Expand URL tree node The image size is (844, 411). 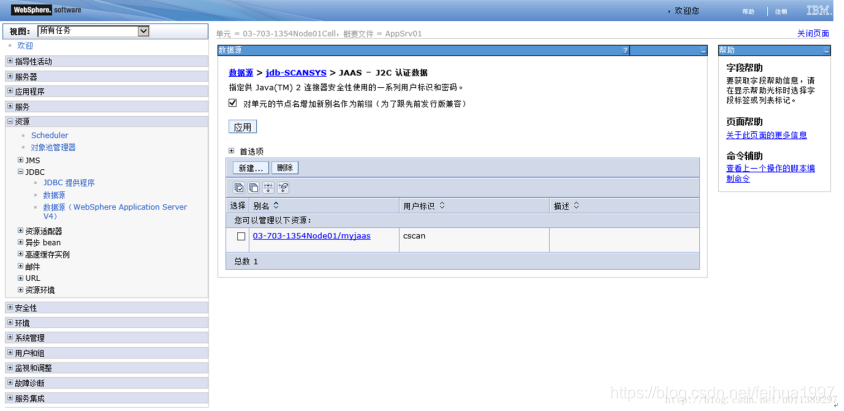pyautogui.click(x=21, y=278)
